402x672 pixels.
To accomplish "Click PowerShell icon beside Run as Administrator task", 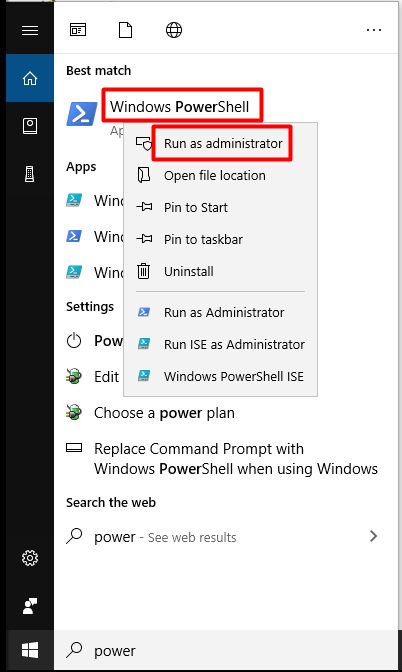I will pyautogui.click(x=144, y=312).
